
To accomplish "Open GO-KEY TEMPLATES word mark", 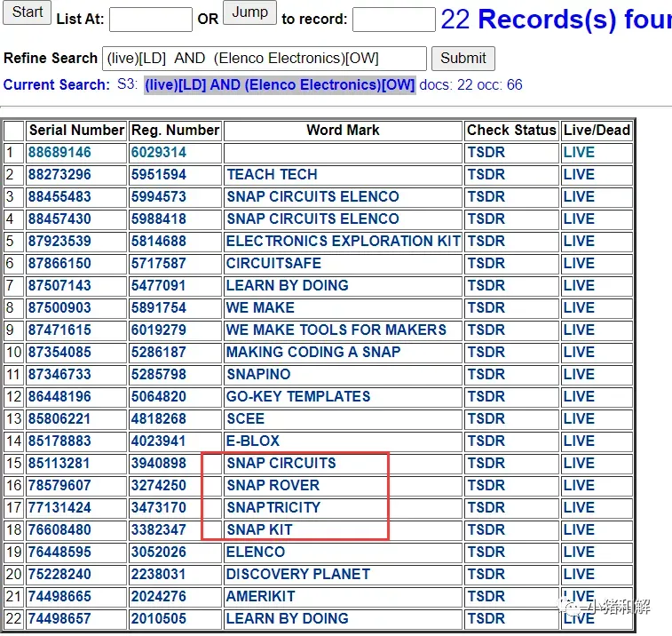I will (298, 397).
